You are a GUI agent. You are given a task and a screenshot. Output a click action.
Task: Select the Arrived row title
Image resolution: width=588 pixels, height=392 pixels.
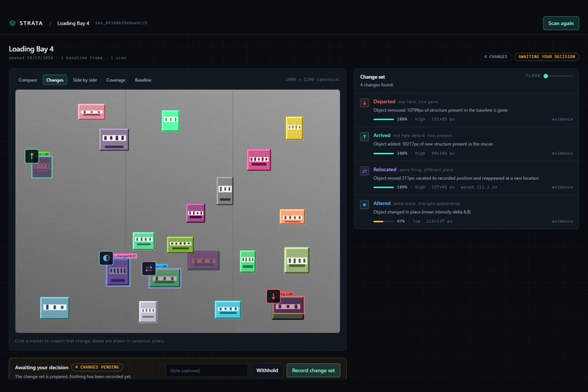382,135
